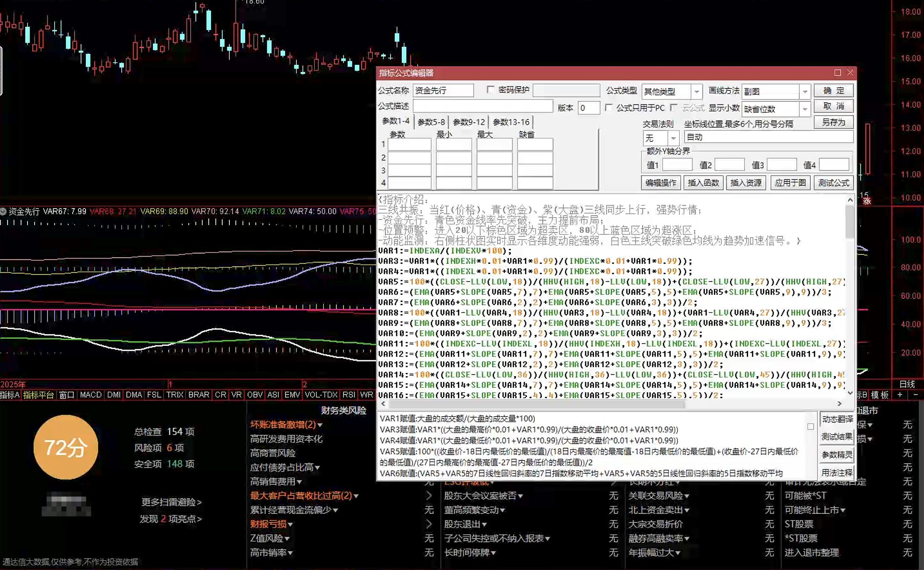Viewport: 924px width, 570px height.
Task: Click the 版本 number field
Action: coord(588,108)
